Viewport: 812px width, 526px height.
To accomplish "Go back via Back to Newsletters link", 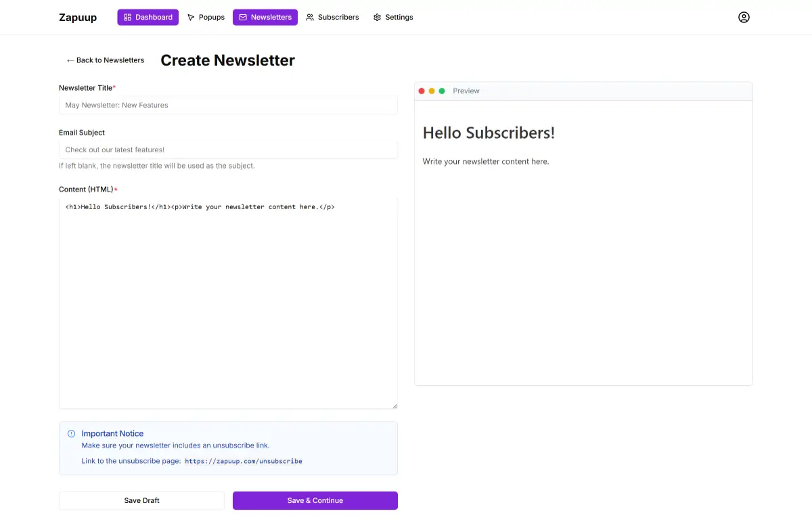I will (106, 60).
